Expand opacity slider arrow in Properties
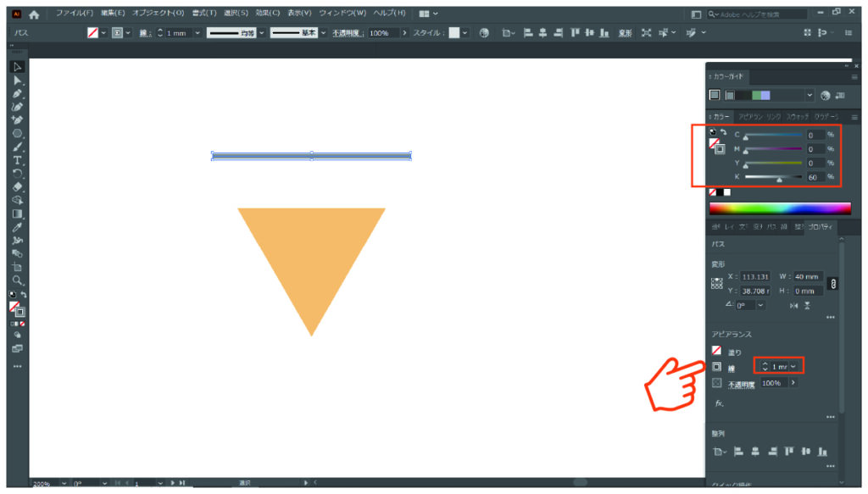This screenshot has height=494, width=868. pos(793,383)
